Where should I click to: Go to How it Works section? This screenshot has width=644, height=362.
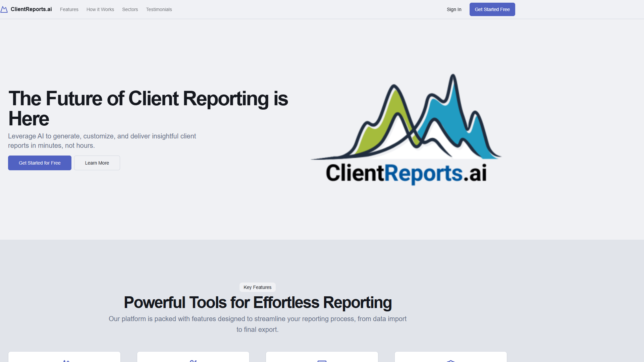coord(100,9)
